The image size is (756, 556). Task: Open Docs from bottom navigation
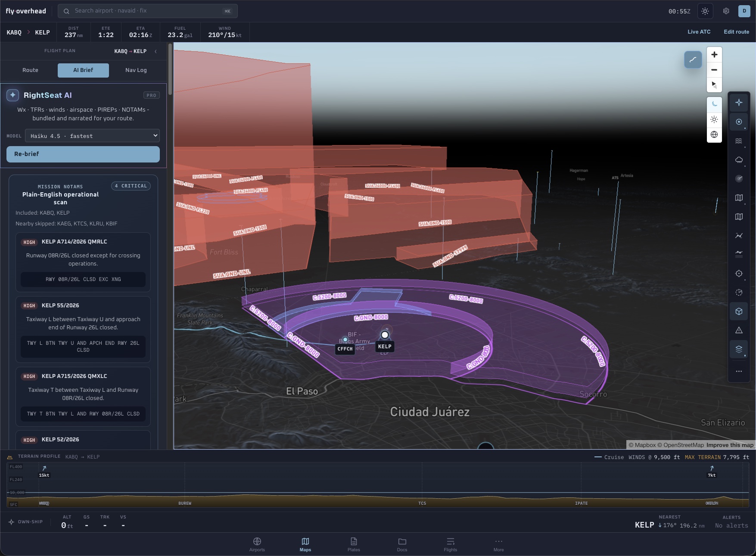402,544
